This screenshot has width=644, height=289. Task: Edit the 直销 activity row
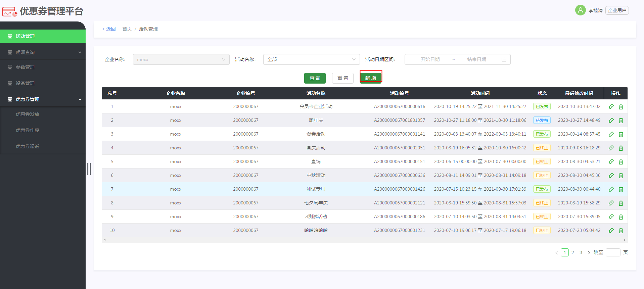tap(611, 161)
